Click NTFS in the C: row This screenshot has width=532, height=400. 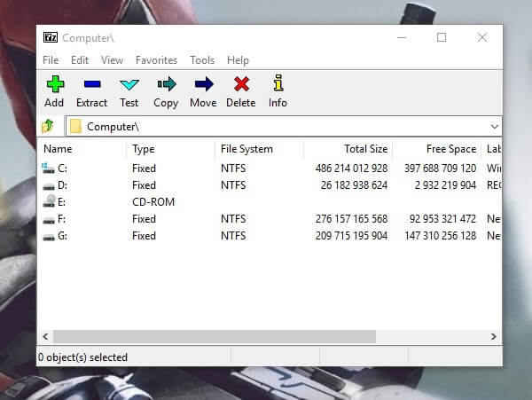coord(233,169)
